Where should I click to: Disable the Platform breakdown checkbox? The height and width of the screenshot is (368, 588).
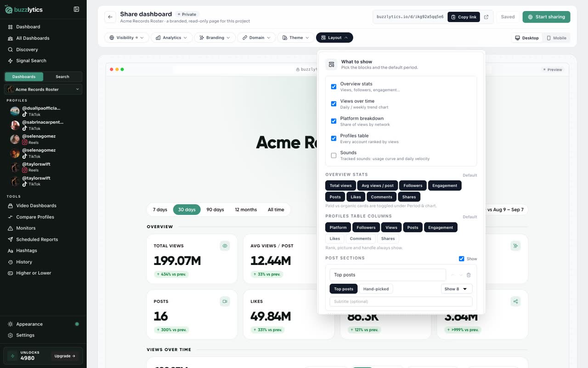click(x=334, y=121)
